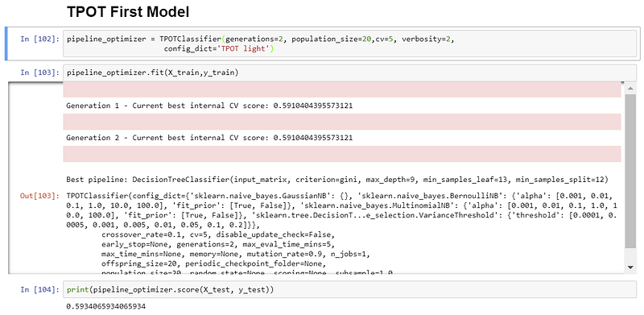Focus the pipeline_optimizer.fit(X_train,y_train) cell
The image size is (644, 315).
coord(349,73)
